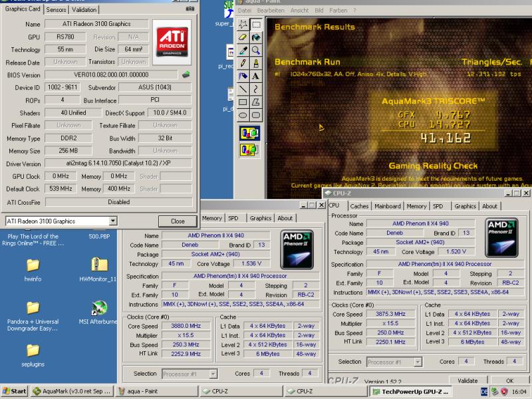Enable transparent selection mode in Paint
Image resolution: width=532 pixels, height=399 pixels.
249,150
